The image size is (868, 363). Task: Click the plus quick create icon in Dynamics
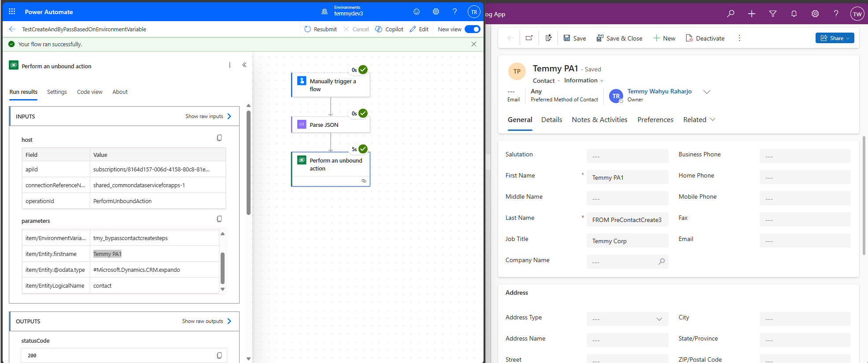752,14
